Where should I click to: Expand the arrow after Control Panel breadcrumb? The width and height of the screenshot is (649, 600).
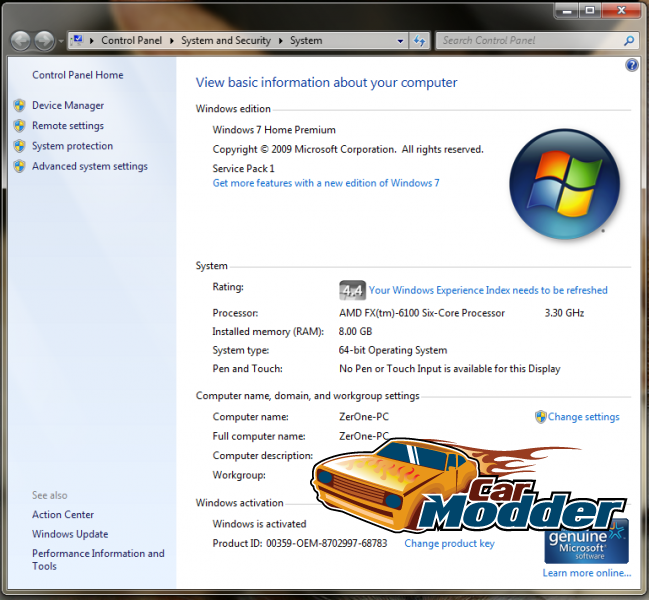[x=172, y=41]
